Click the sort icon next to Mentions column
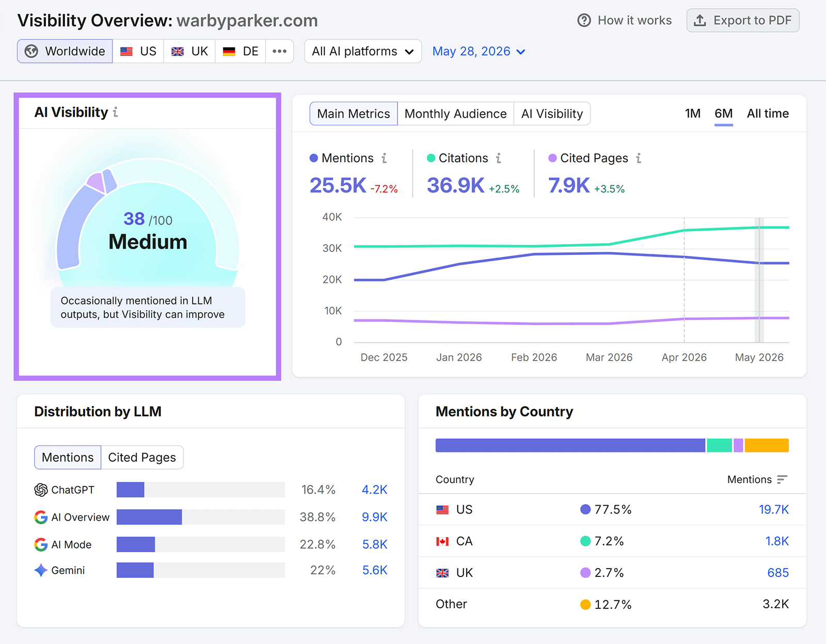The height and width of the screenshot is (644, 826). (782, 479)
